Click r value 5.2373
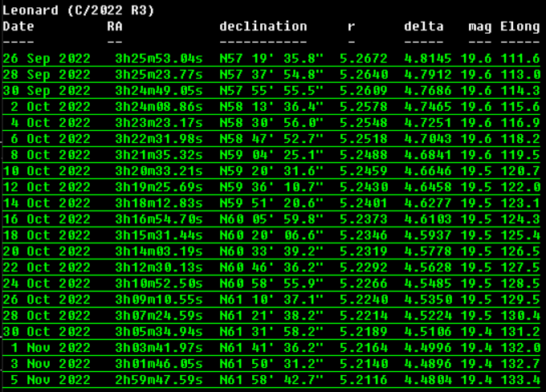This screenshot has height=392, width=546. point(364,219)
